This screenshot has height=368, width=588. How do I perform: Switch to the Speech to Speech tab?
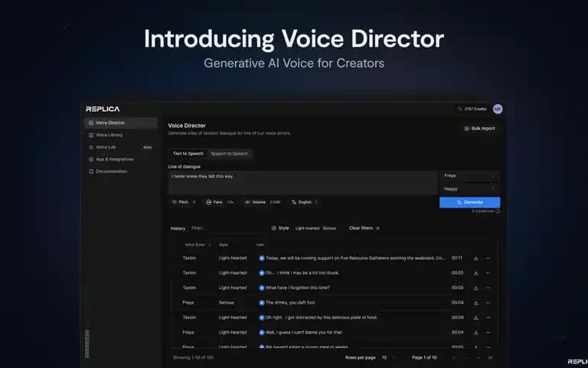[229, 153]
